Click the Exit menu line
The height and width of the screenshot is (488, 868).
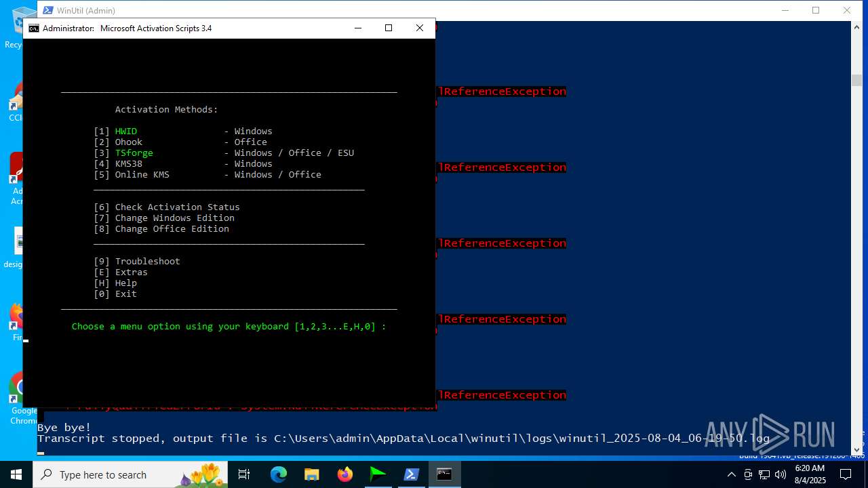pyautogui.click(x=115, y=293)
